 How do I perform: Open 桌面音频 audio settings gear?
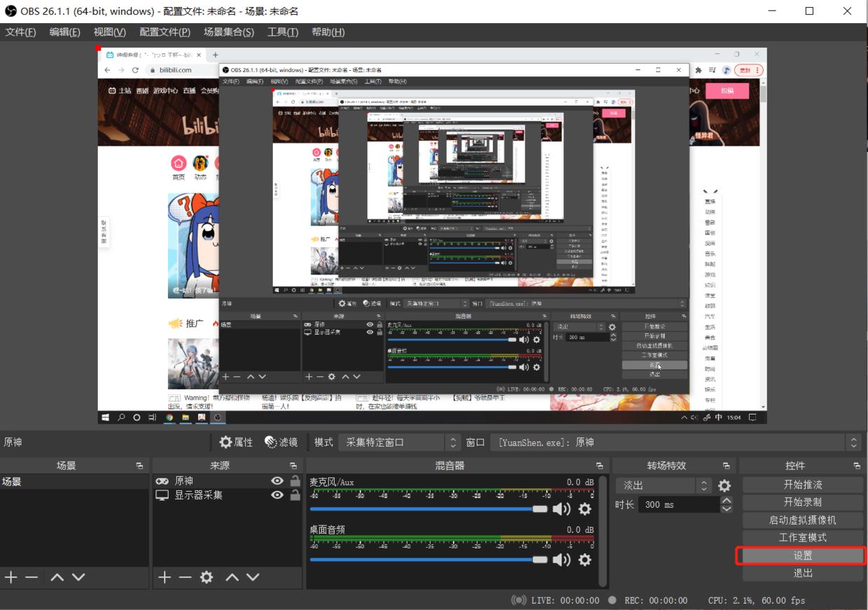[584, 560]
